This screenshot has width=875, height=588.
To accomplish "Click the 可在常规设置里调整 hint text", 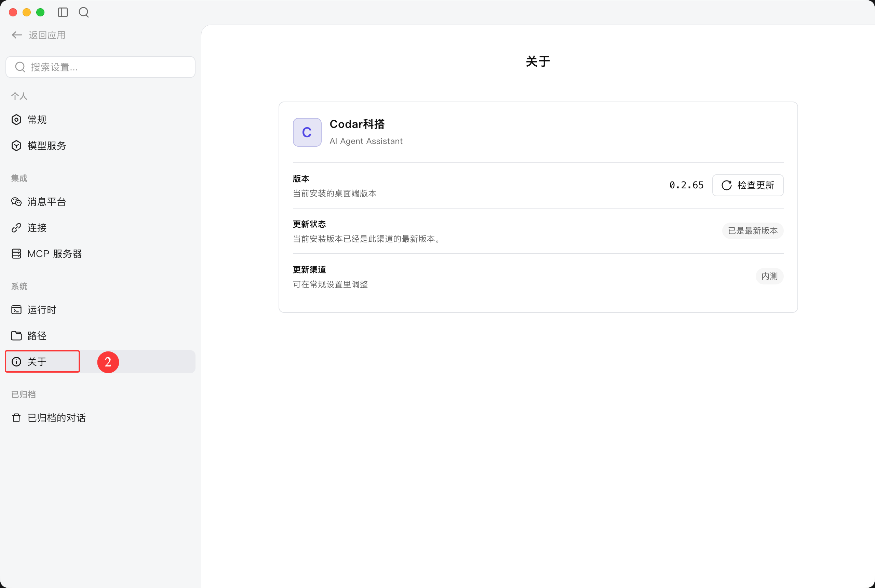I will [330, 284].
